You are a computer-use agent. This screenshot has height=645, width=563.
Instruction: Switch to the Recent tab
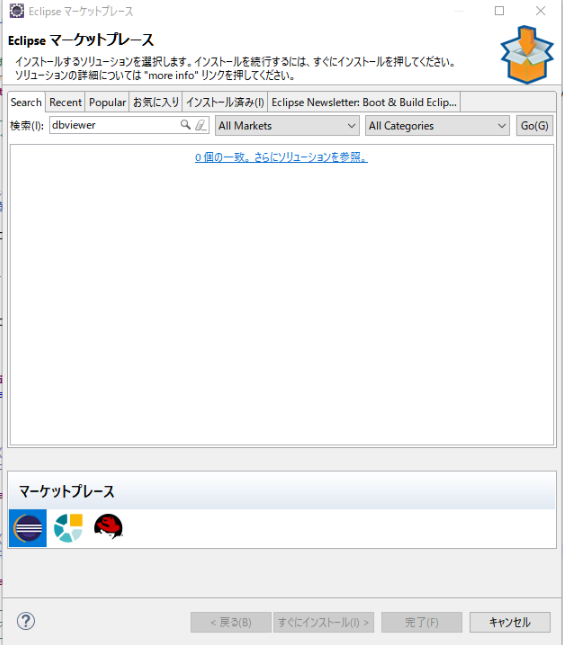[x=65, y=102]
